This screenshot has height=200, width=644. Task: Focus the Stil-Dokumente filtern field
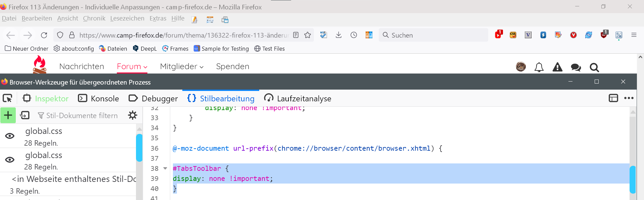click(82, 115)
